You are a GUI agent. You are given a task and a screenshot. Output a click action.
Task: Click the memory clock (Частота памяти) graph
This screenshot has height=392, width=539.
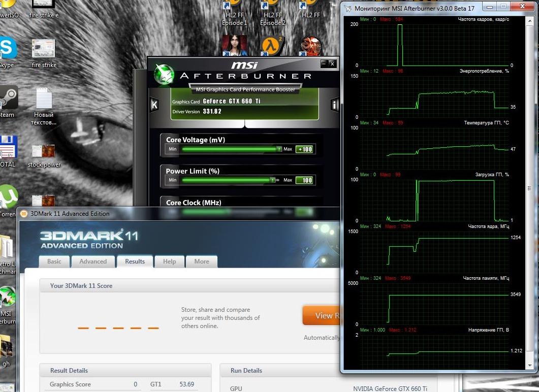[434, 304]
